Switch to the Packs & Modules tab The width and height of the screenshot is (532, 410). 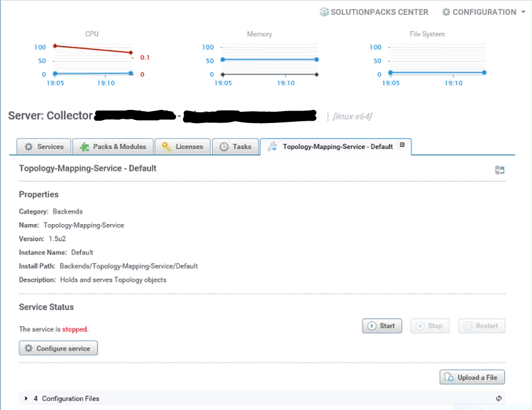[x=113, y=147]
